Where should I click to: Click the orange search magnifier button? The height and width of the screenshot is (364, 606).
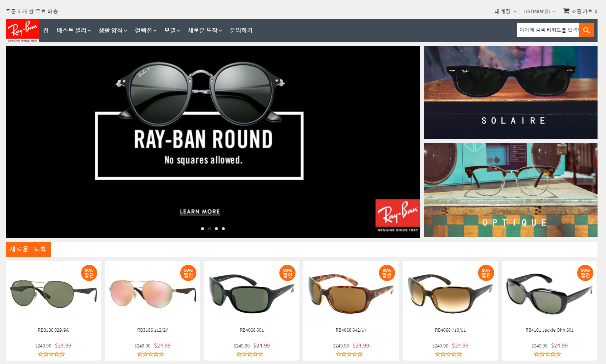click(586, 30)
